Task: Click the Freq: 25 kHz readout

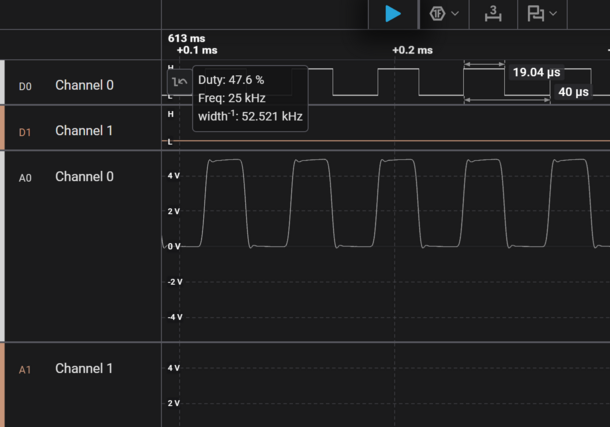Action: pyautogui.click(x=231, y=98)
